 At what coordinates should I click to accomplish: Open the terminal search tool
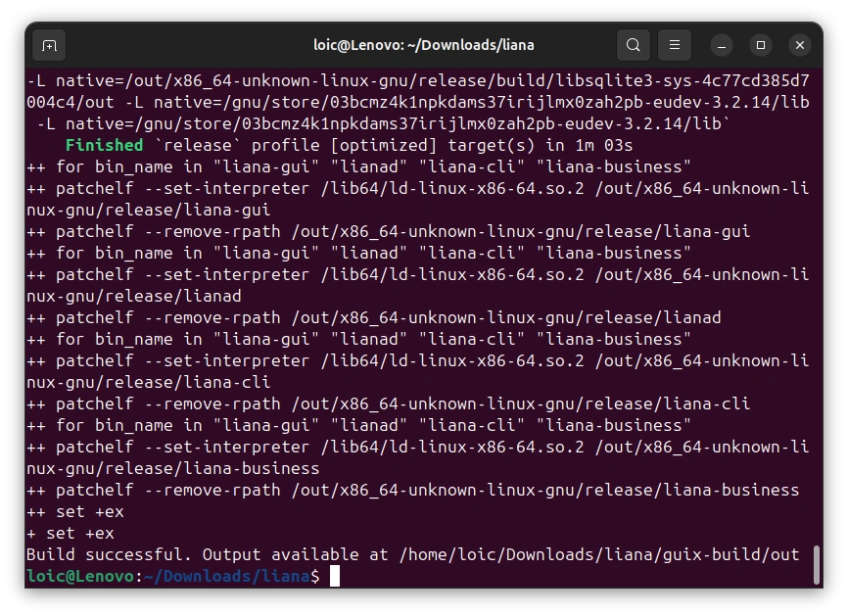point(634,45)
